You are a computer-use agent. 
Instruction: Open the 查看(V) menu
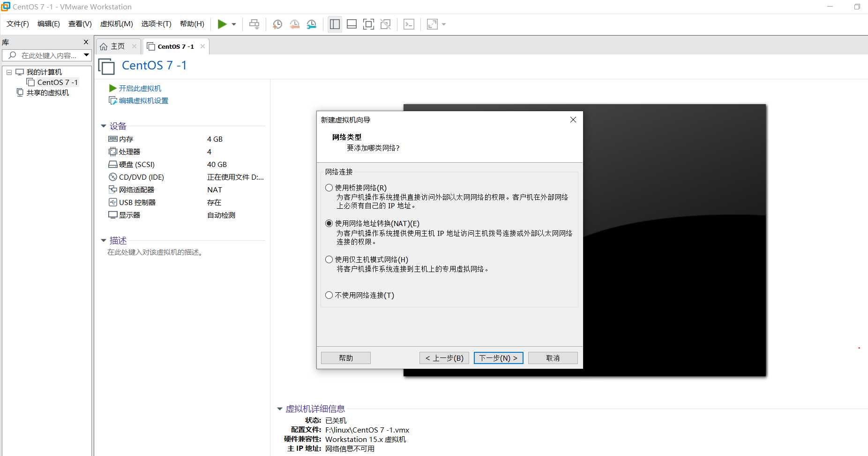click(80, 24)
